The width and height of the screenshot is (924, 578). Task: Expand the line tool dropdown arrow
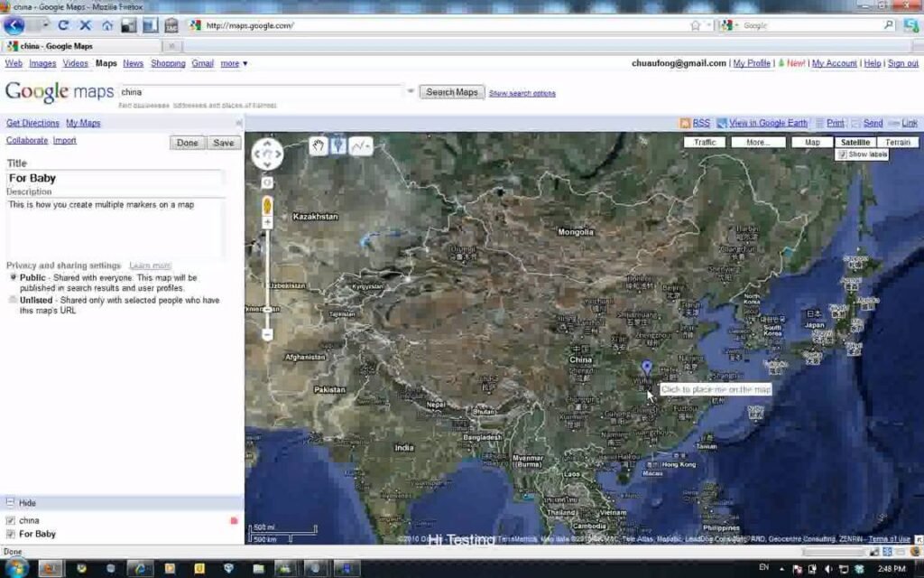368,145
